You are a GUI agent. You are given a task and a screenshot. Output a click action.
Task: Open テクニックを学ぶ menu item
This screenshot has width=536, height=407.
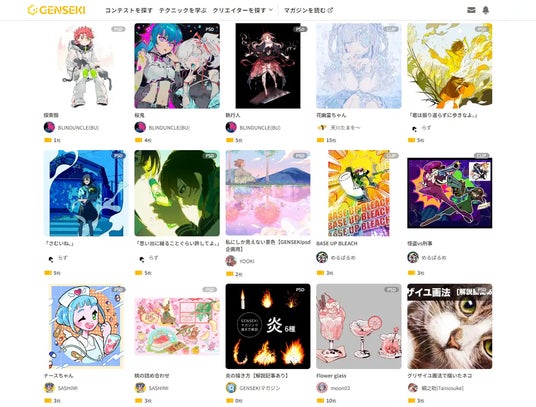pyautogui.click(x=183, y=10)
